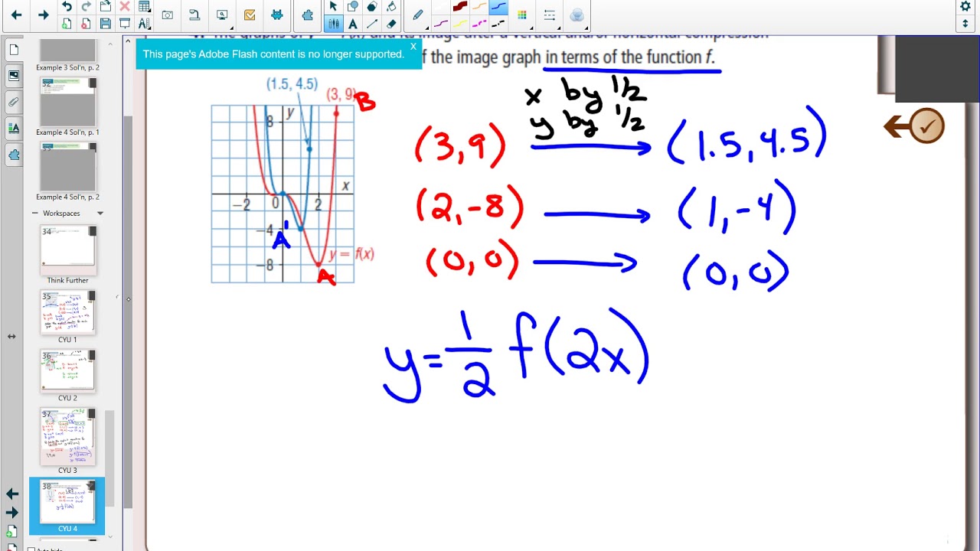
Task: Go to next page with toolbar forward arrow
Action: [x=44, y=15]
